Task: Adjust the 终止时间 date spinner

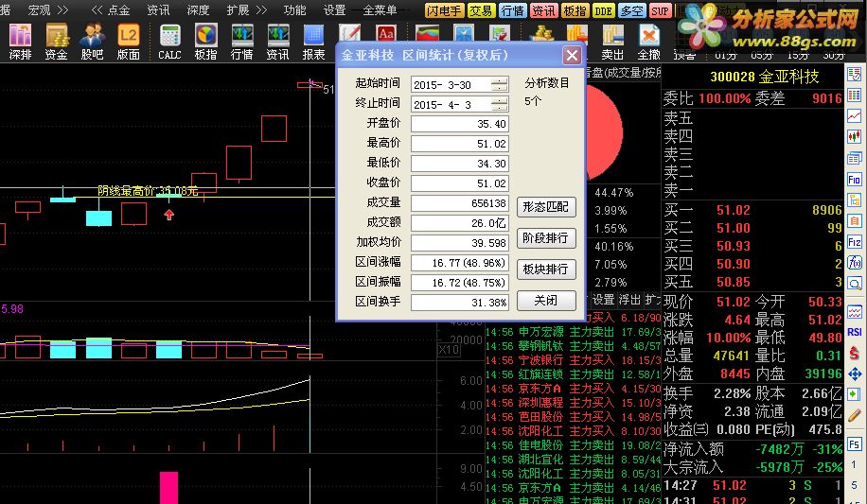Action: [500, 104]
